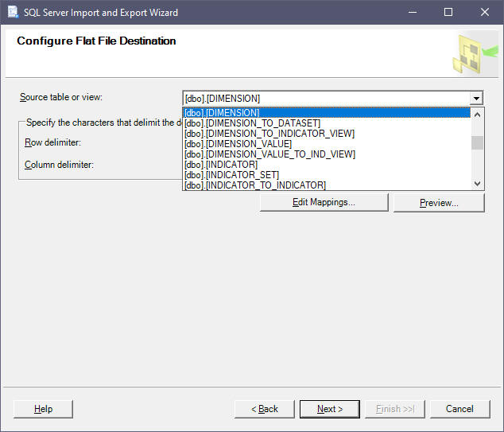Select [dbo].[INDICATOR] from the list
The image size is (504, 432).
327,165
